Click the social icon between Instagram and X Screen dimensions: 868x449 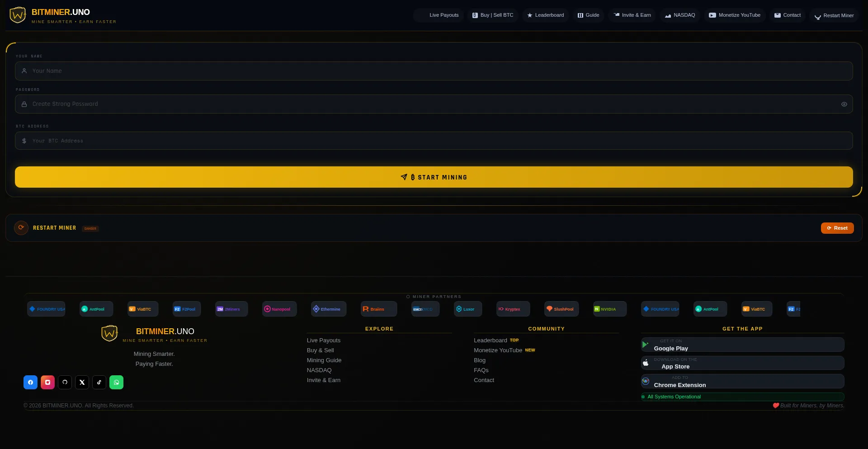[65, 383]
